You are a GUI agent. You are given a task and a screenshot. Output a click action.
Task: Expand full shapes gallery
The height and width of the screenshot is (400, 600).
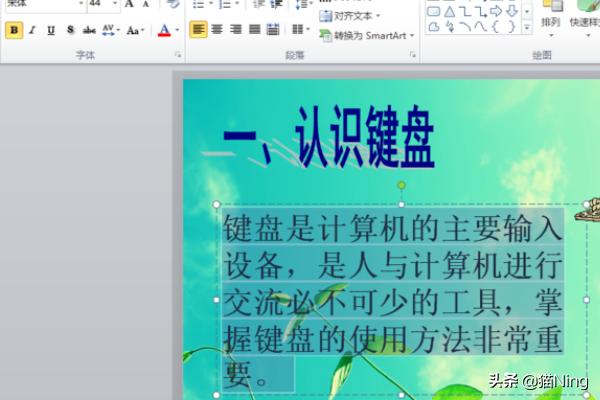pyautogui.click(x=527, y=28)
